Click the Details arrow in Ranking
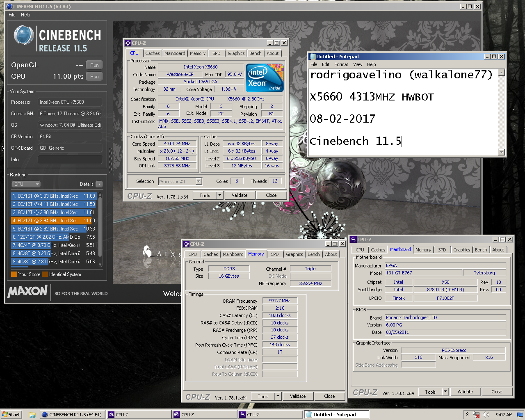 (99, 184)
